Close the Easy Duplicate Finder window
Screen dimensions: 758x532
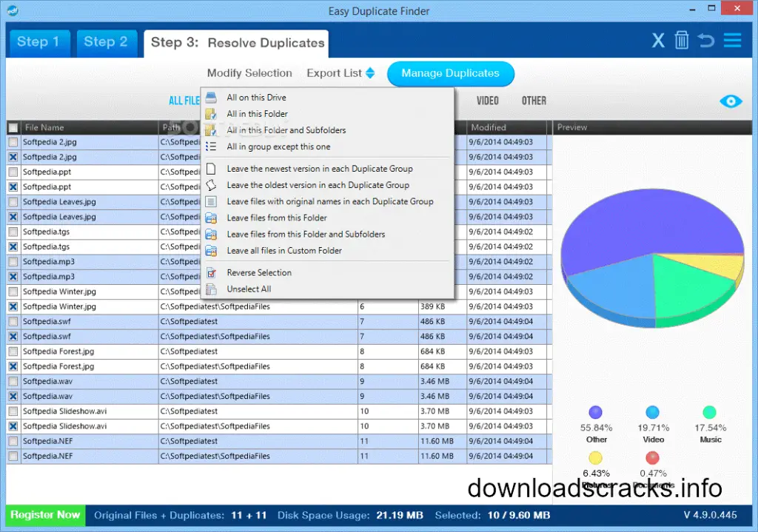pos(737,8)
